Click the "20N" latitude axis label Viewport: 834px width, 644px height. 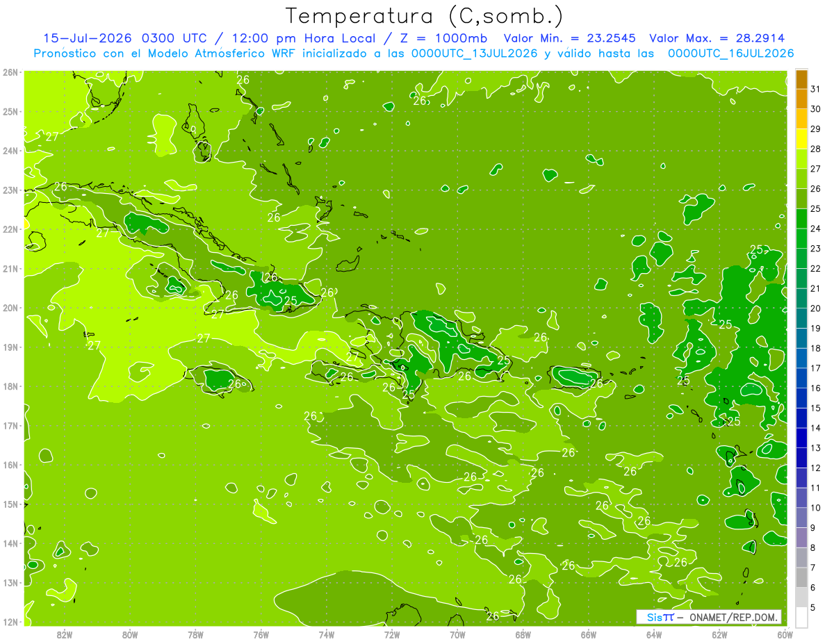10,308
